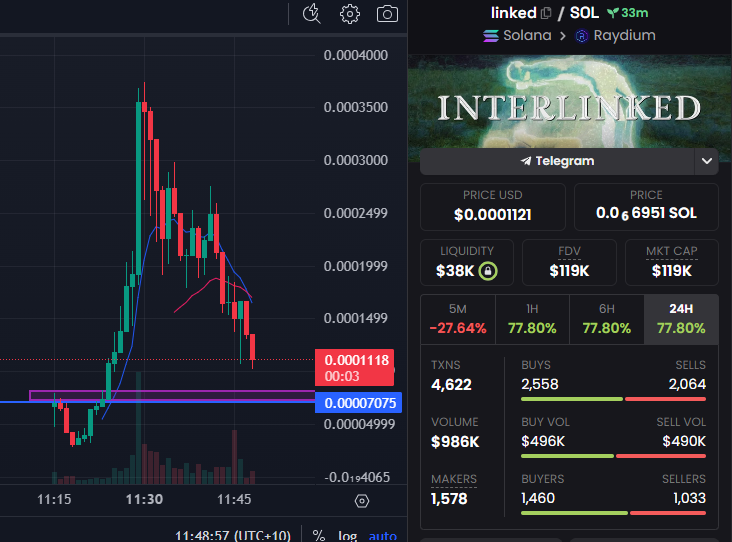Image resolution: width=732 pixels, height=542 pixels.
Task: Select the 5M timeframe tab
Action: point(458,319)
